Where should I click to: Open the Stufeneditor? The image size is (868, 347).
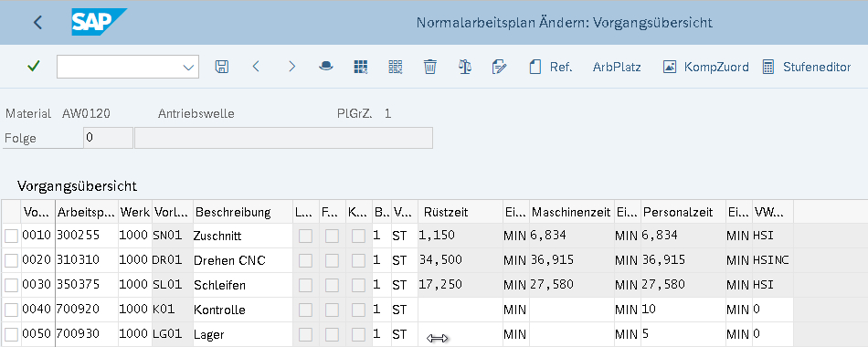pos(807,67)
